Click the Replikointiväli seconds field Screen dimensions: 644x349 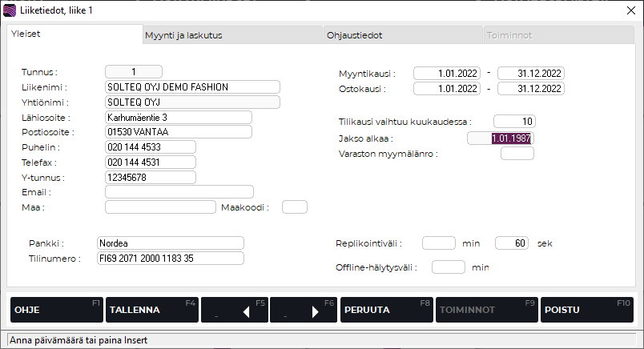[512, 243]
